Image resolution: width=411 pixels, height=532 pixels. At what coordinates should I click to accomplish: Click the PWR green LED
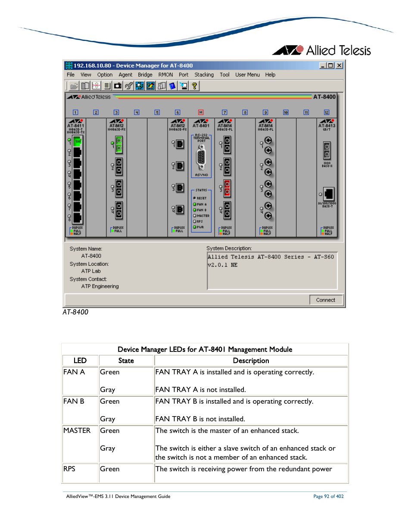pyautogui.click(x=195, y=227)
